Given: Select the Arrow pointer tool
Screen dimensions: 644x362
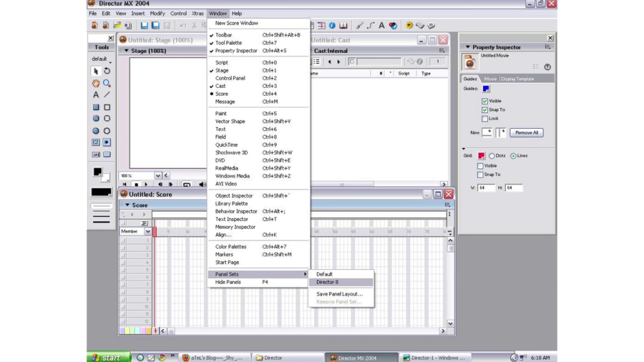Looking at the screenshot, I should (x=96, y=71).
